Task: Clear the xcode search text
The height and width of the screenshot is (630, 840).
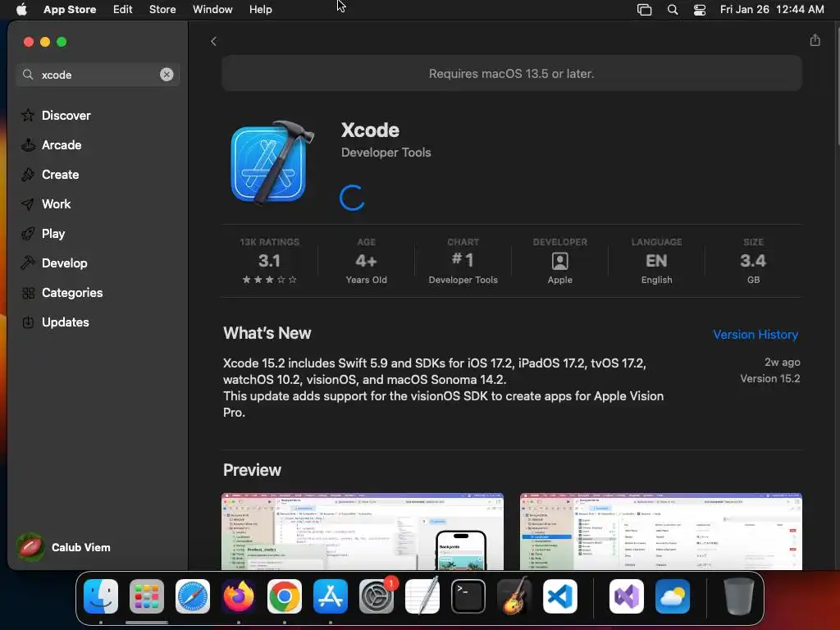Action: pyautogui.click(x=167, y=75)
